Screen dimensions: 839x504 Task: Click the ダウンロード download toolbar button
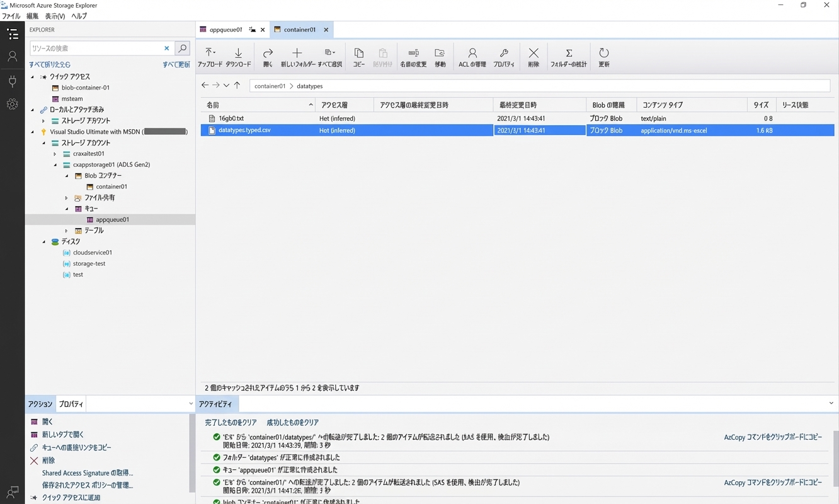[x=238, y=57]
